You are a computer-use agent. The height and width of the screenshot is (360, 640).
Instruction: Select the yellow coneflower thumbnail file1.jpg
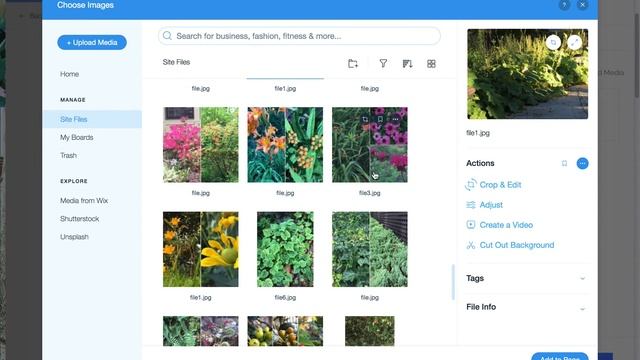[x=200, y=249]
